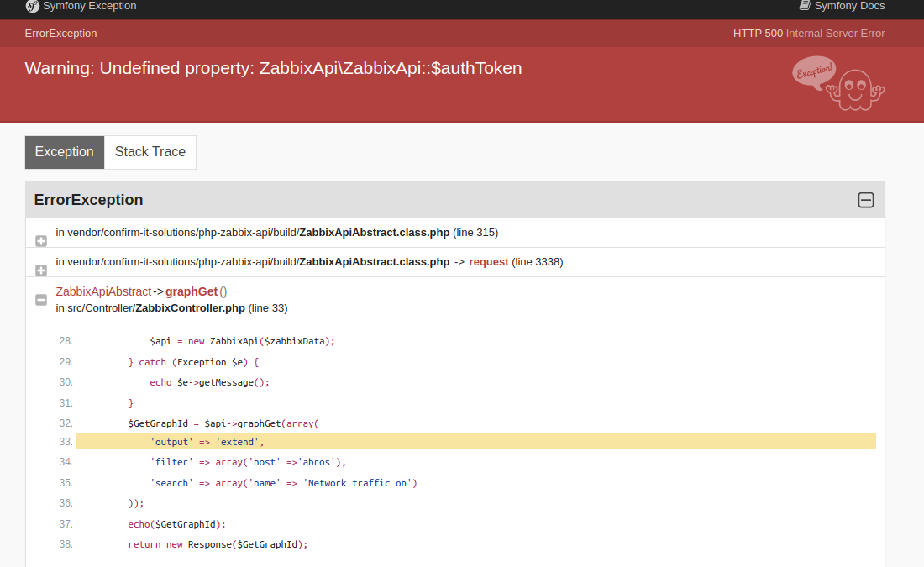Select the Exception tab
The width and height of the screenshot is (924, 567).
65,152
